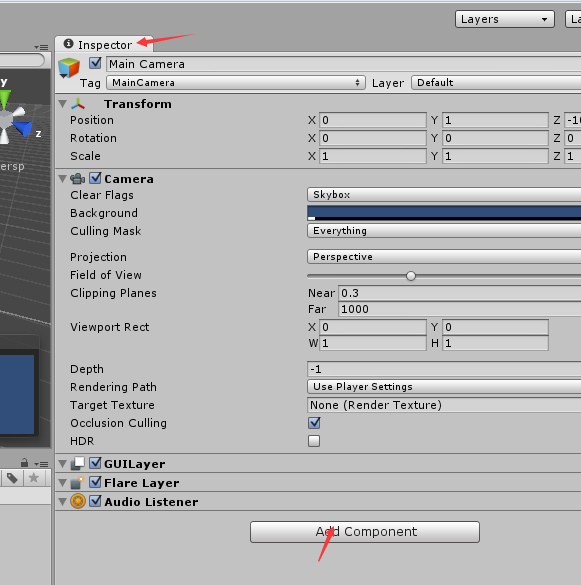Click the Add Component button
Viewport: 581px width, 585px height.
(x=365, y=532)
